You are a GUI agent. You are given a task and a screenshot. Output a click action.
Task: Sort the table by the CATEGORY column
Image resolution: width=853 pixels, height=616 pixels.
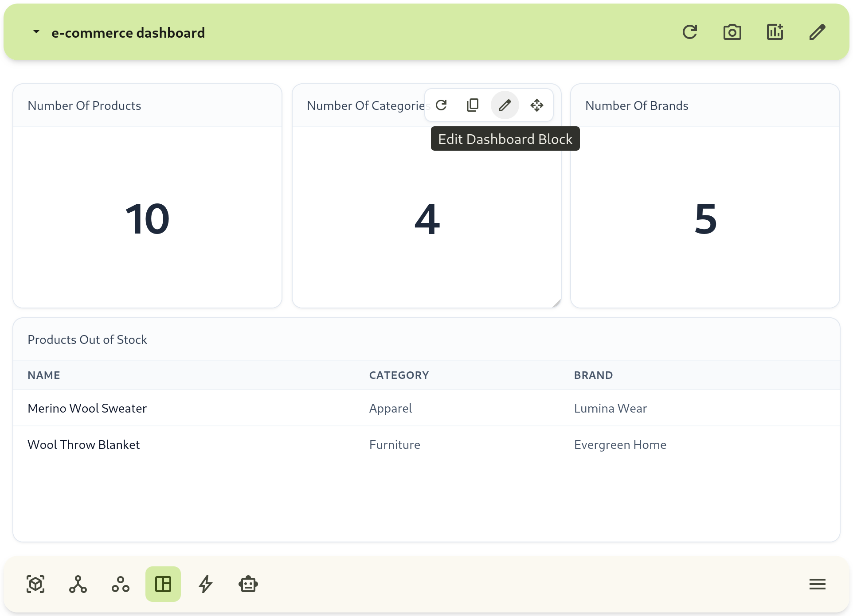(399, 375)
